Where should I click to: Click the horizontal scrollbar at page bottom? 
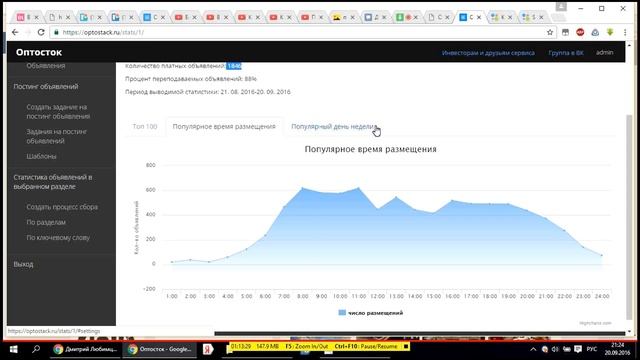pyautogui.click(x=420, y=333)
